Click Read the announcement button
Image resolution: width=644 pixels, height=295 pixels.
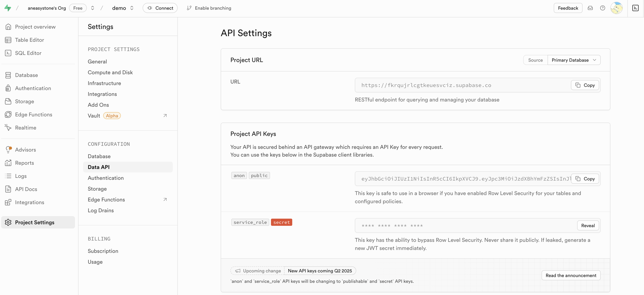click(571, 275)
